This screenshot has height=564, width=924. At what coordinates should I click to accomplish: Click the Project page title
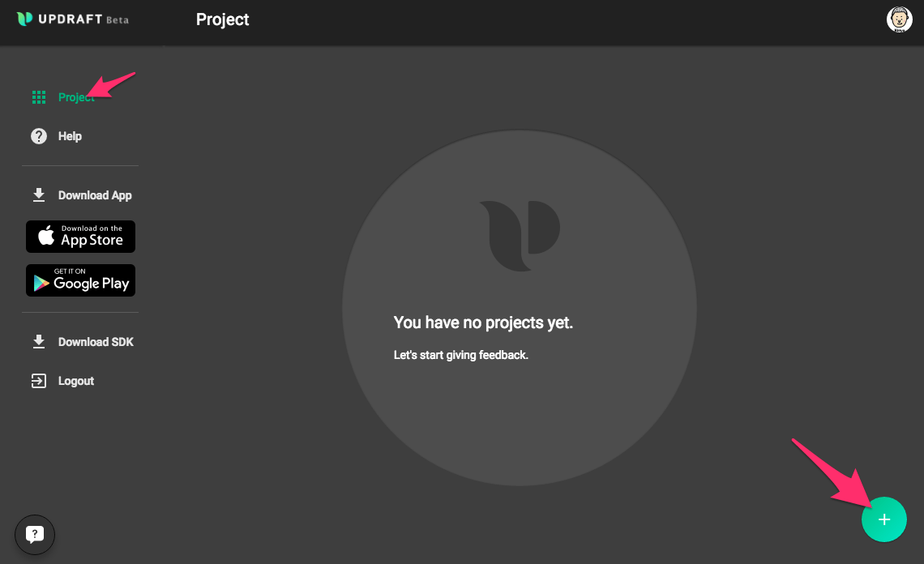coord(222,19)
